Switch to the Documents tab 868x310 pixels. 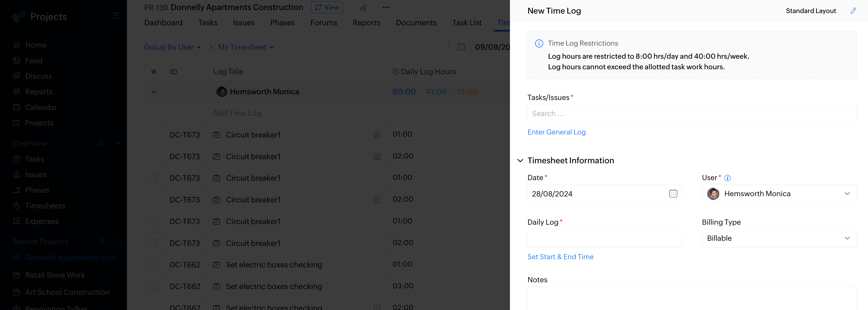coord(416,23)
